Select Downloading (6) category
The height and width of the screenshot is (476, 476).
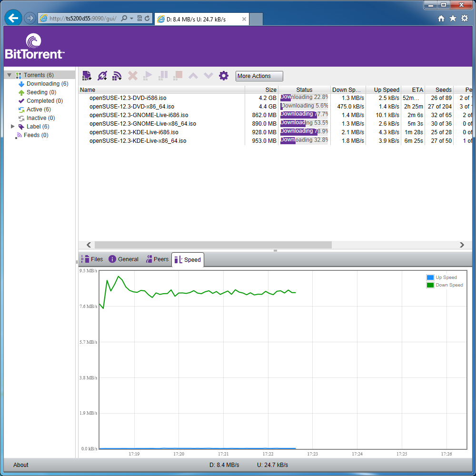(47, 83)
